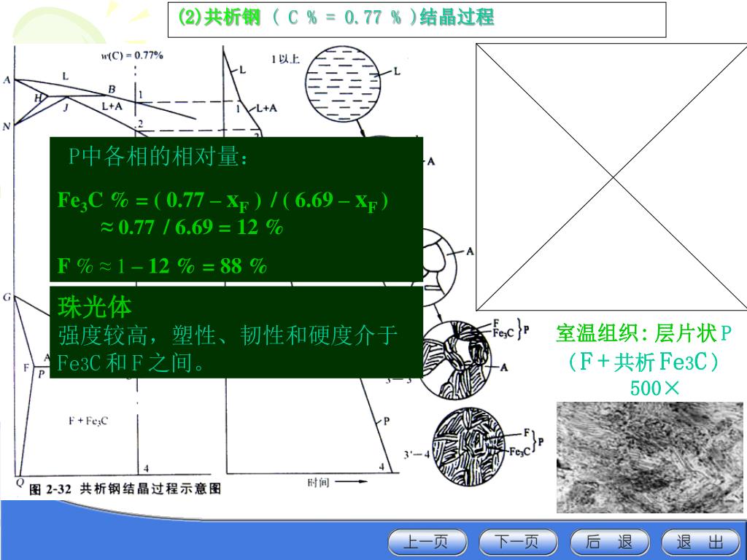Click the circle diagram showing A and P
Viewport: 747px width, 560px height.
tap(457, 360)
